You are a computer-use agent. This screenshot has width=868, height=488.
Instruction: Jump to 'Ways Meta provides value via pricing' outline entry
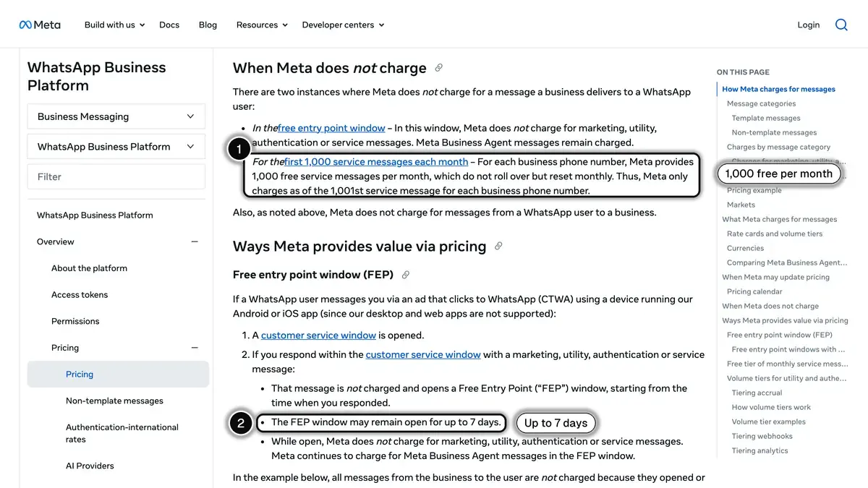785,320
